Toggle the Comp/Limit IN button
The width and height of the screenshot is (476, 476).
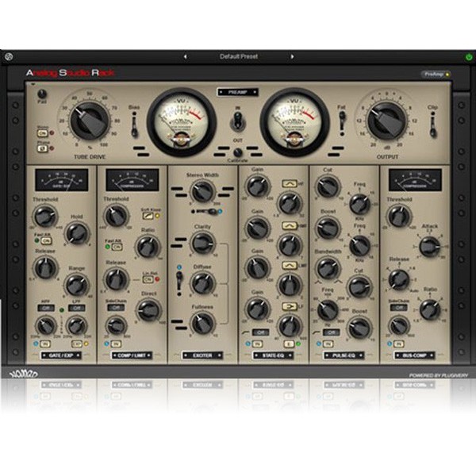click(116, 344)
